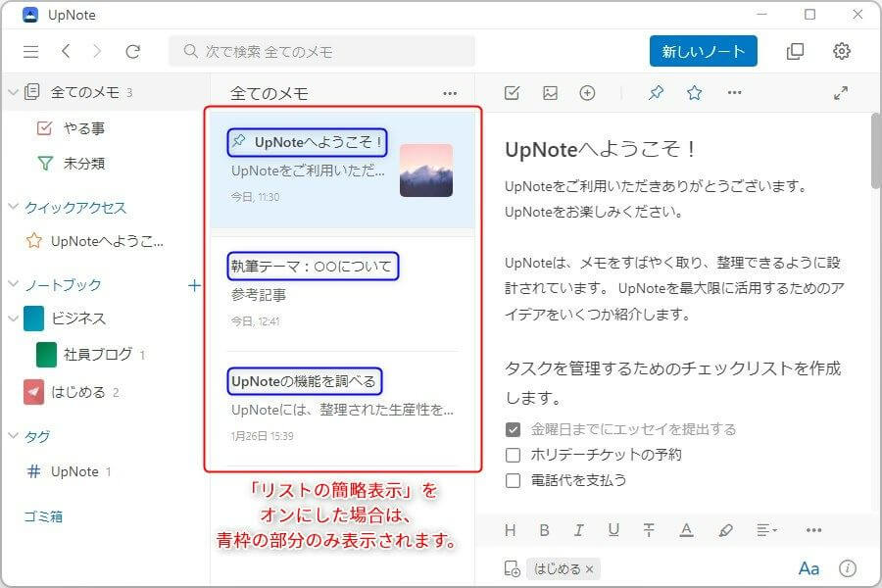Collapse the 全てのメモ section chevron
The width and height of the screenshot is (882, 588).
[x=14, y=92]
